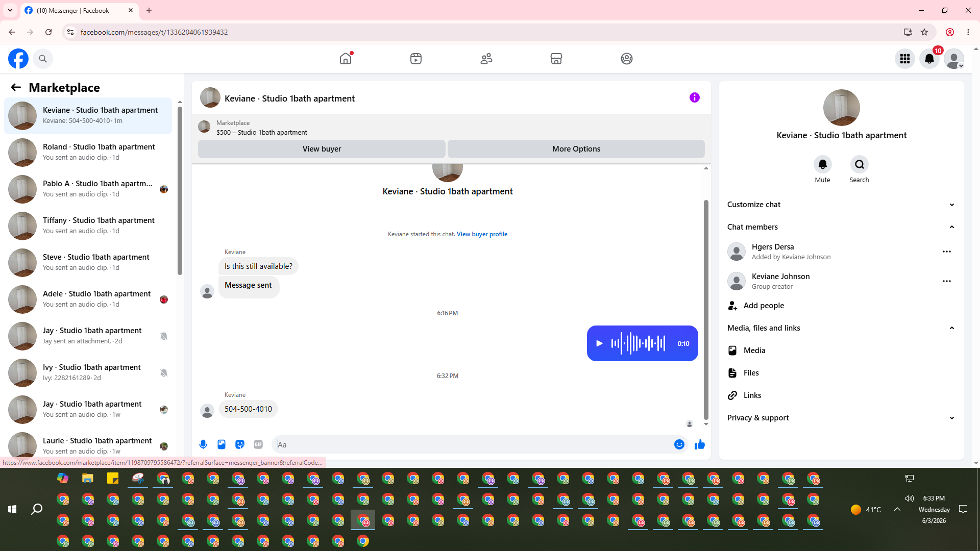Open the shared Links list
The width and height of the screenshot is (980, 551).
[x=841, y=395]
